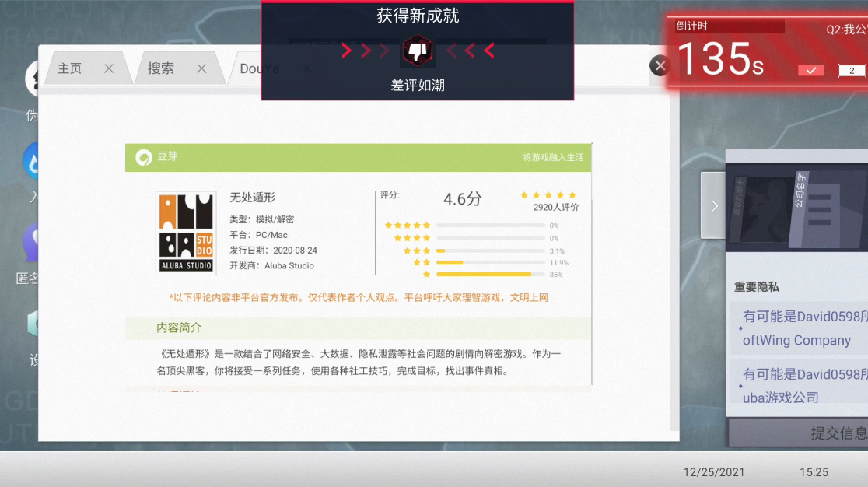Click the 获得新成就 popup title
This screenshot has width=868, height=487.
[x=418, y=16]
